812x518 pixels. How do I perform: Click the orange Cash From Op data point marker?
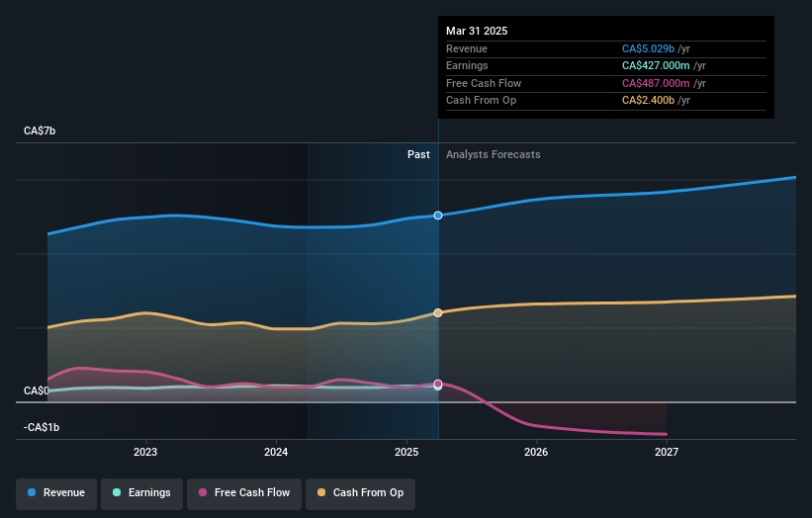[438, 313]
